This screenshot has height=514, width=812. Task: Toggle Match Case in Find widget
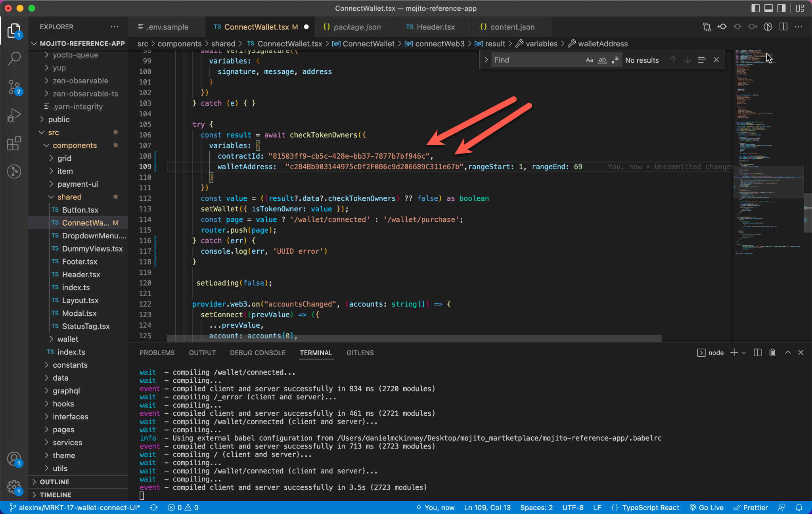[x=590, y=60]
